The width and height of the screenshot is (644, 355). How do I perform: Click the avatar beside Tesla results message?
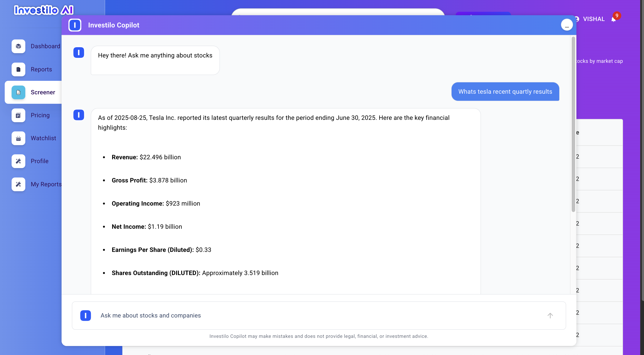click(x=79, y=115)
